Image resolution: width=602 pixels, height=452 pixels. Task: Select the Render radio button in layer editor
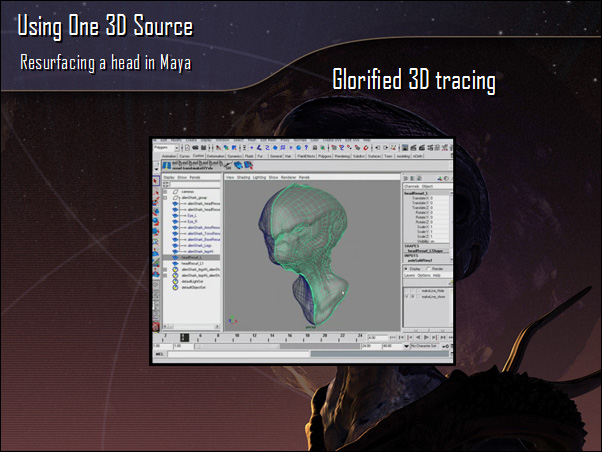coord(428,269)
